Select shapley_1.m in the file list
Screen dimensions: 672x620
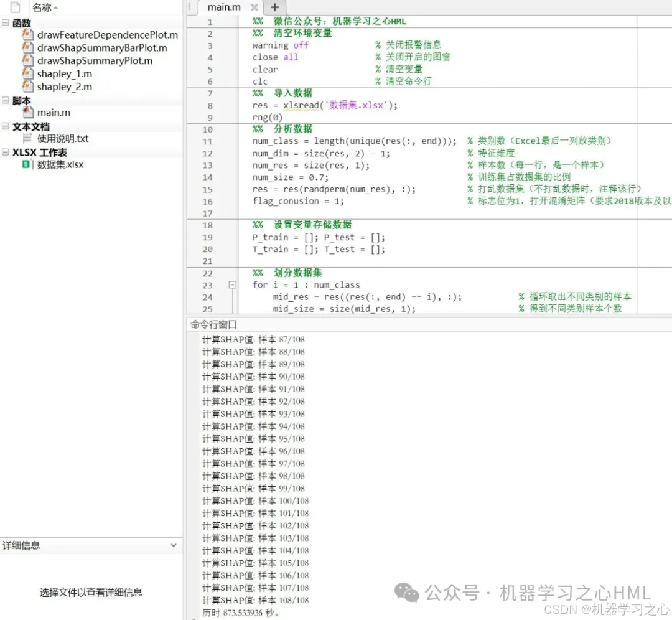point(64,73)
